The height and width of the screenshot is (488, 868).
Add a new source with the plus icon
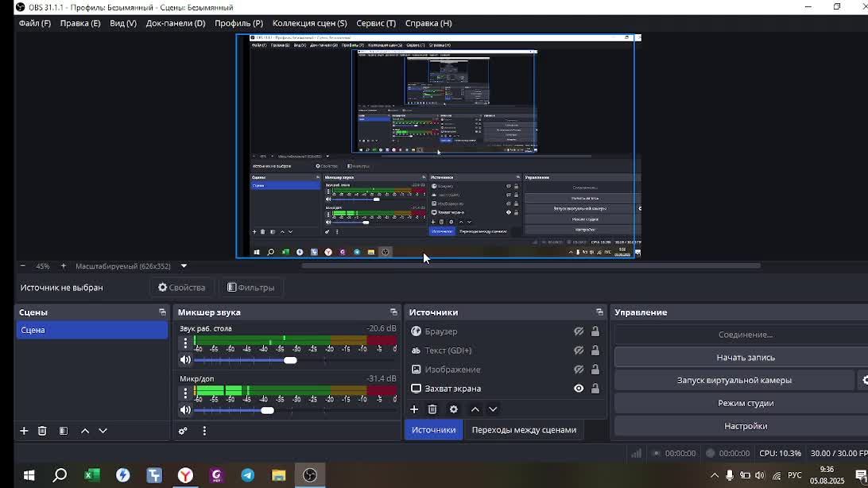coord(414,409)
